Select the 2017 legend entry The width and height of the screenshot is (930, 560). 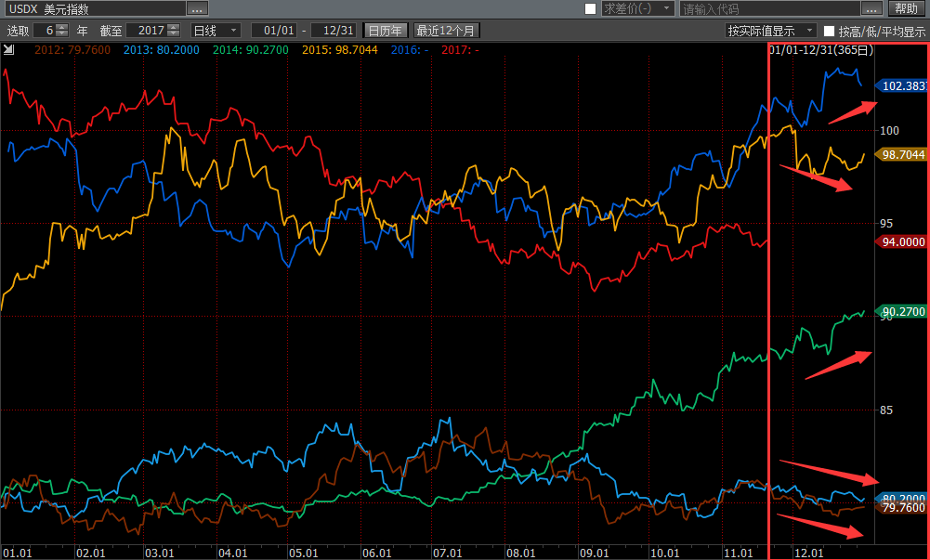tap(460, 50)
